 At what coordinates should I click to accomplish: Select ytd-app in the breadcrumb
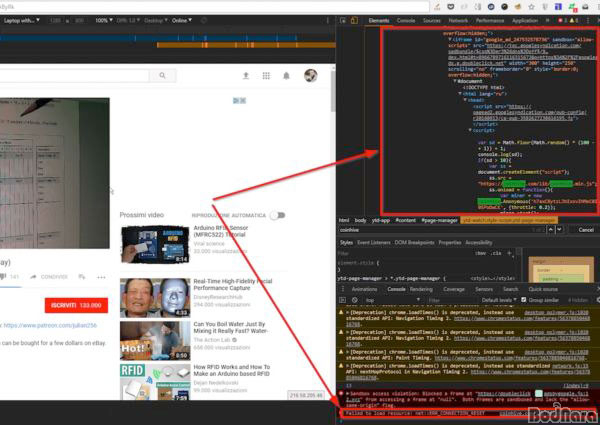pos(381,220)
